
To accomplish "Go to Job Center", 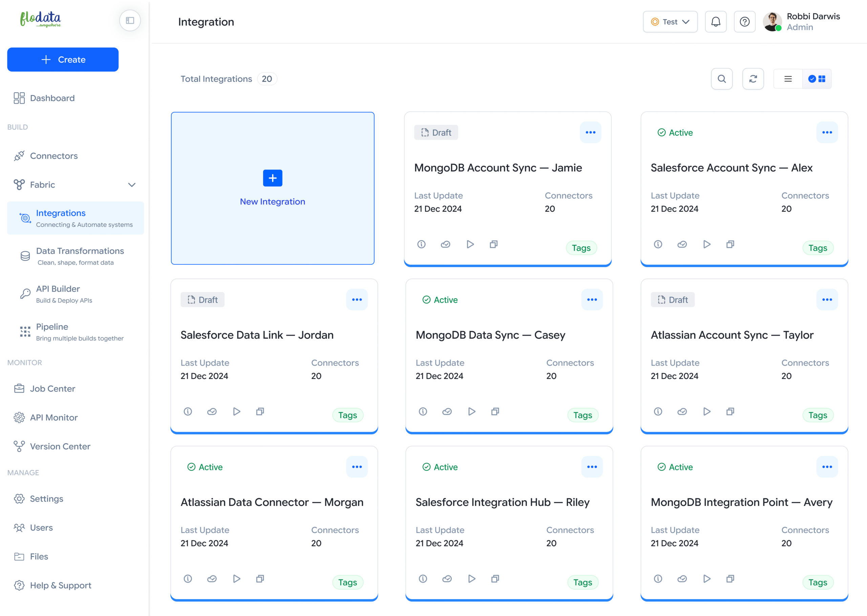I will (x=52, y=389).
